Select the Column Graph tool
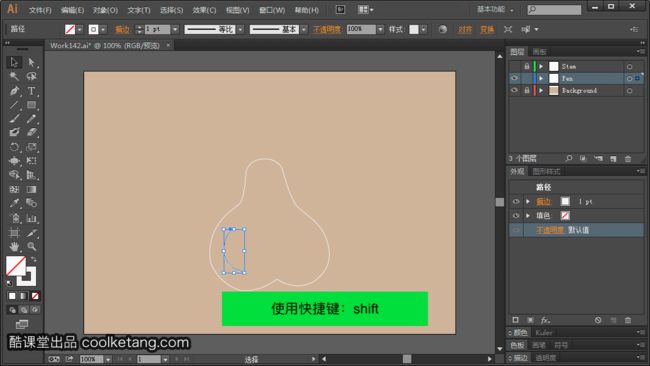This screenshot has width=650, height=366. coord(31,218)
